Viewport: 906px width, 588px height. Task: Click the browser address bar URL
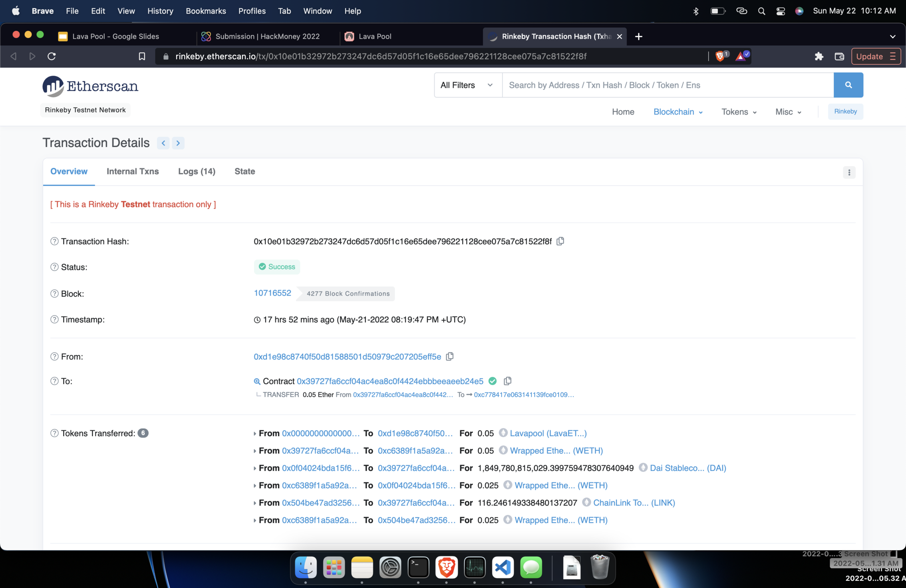click(x=381, y=56)
